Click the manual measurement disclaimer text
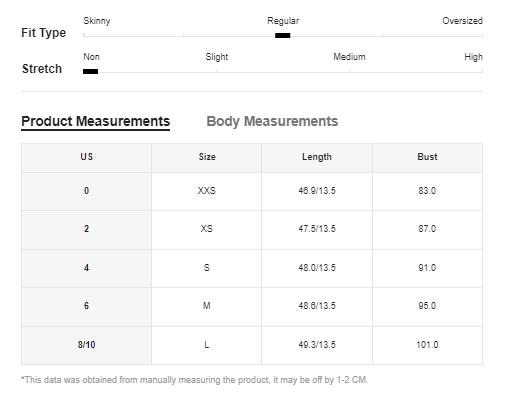The height and width of the screenshot is (393, 505). click(x=195, y=380)
